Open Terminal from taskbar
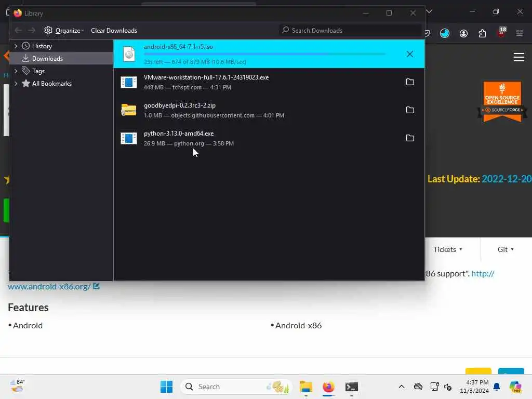 coord(352,387)
